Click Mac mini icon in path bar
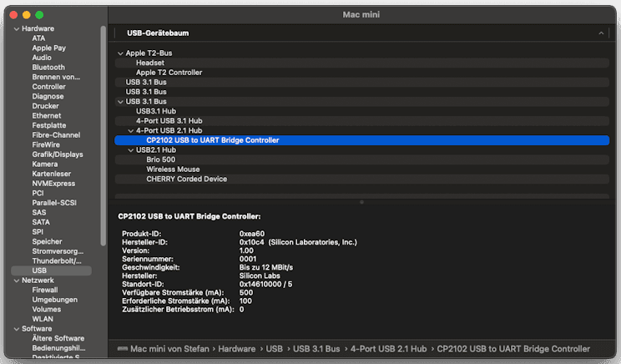Image resolution: width=621 pixels, height=364 pixels. pyautogui.click(x=123, y=349)
